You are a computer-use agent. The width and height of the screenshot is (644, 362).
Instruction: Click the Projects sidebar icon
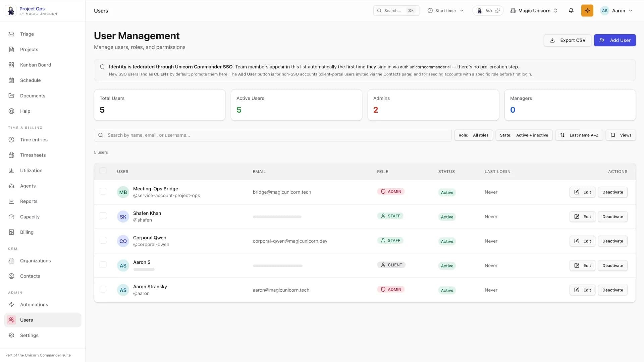11,50
